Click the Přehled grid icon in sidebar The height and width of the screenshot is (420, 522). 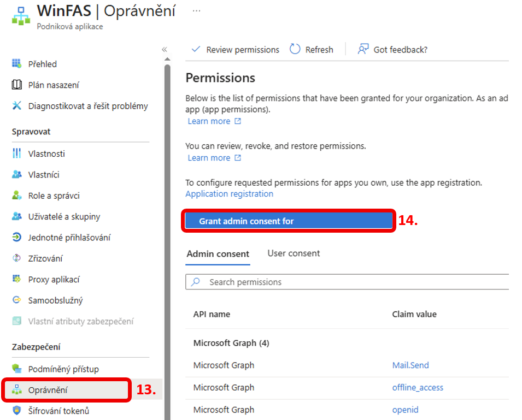(17, 64)
